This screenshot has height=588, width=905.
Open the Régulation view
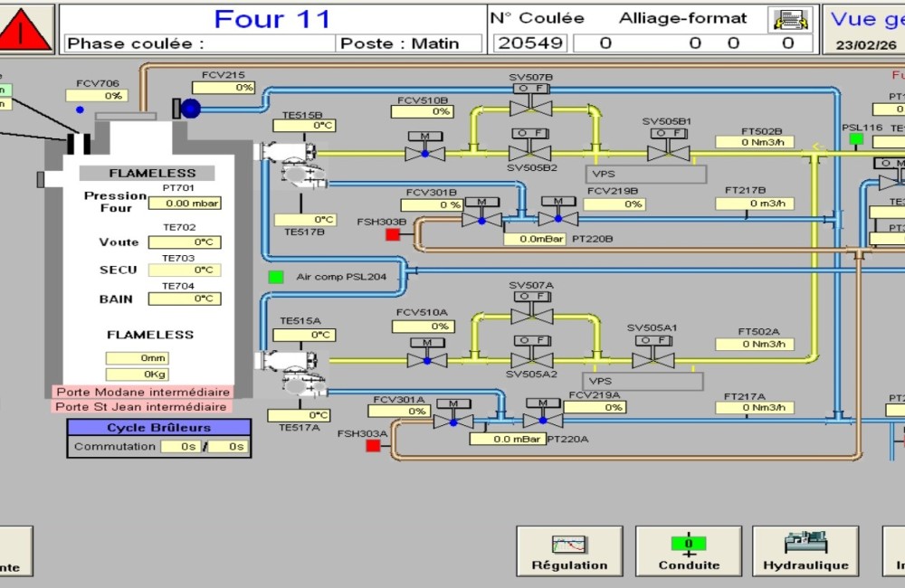(x=569, y=551)
